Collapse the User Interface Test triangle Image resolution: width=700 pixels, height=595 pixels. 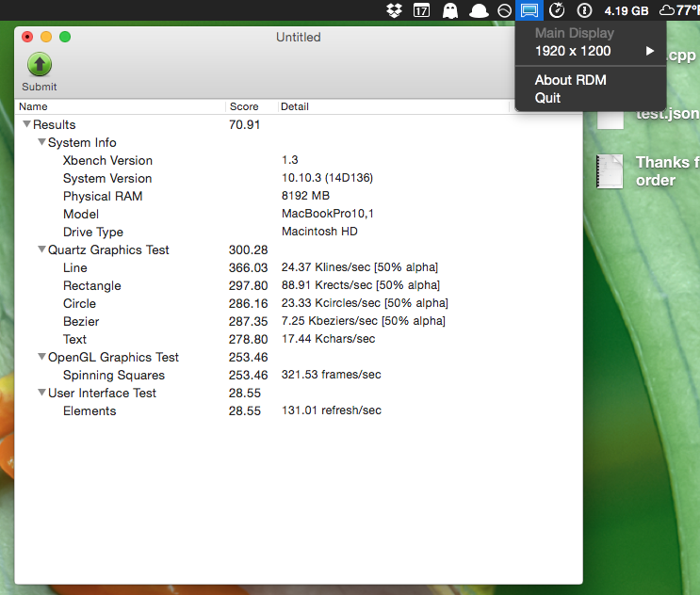(x=42, y=392)
